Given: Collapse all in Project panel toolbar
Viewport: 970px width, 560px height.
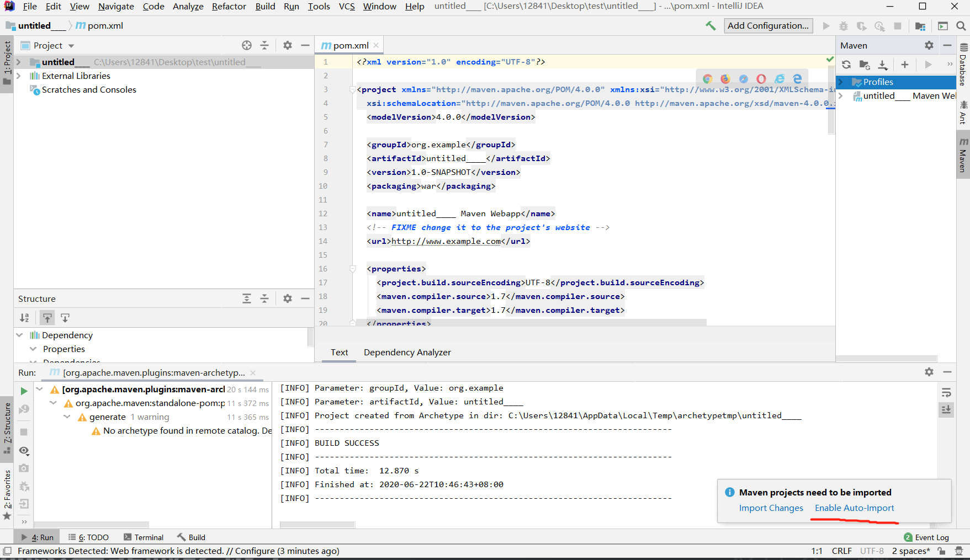Looking at the screenshot, I should coord(264,45).
